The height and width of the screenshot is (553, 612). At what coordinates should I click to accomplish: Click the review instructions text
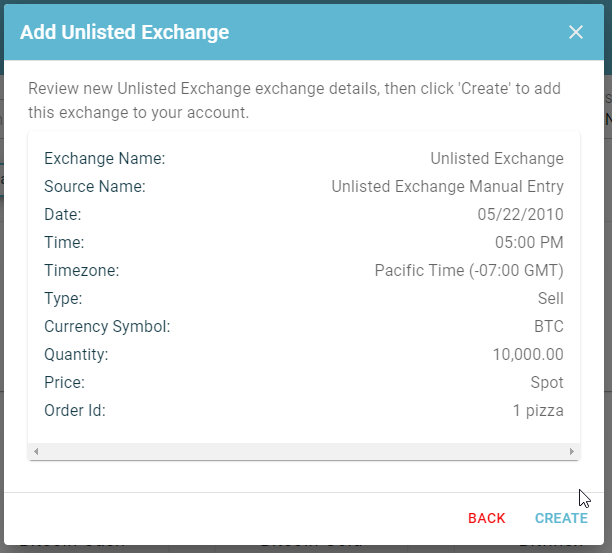[x=294, y=100]
